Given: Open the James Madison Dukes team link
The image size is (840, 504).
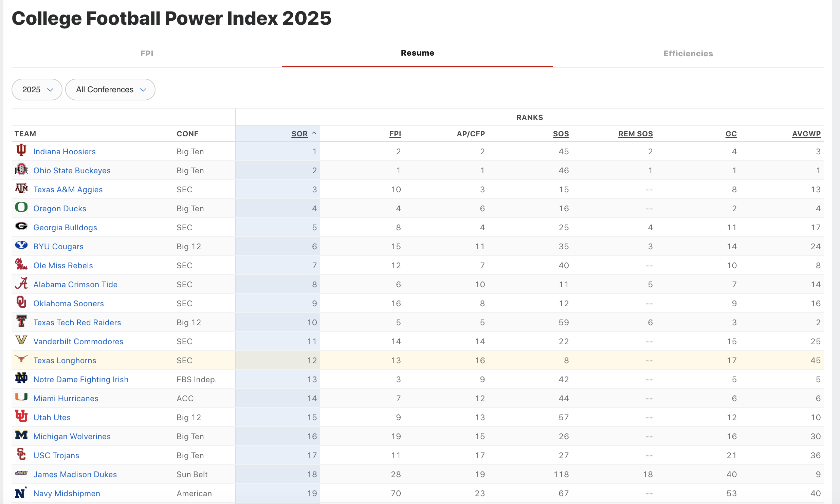Looking at the screenshot, I should click(x=75, y=474).
